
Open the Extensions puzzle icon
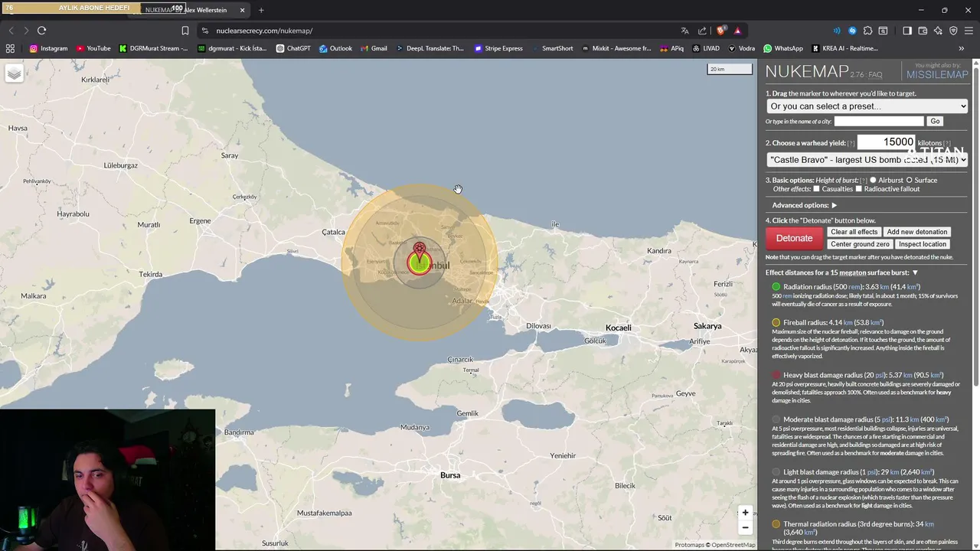coord(867,31)
